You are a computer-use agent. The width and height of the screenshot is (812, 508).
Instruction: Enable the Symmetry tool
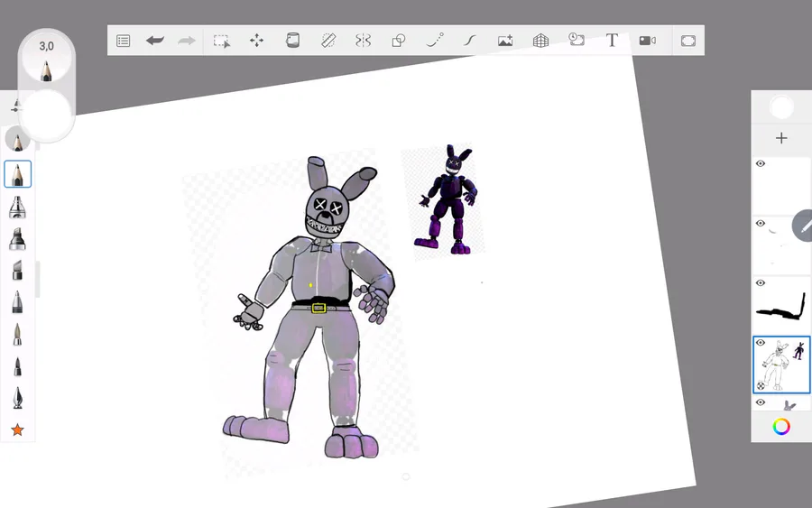coord(363,41)
